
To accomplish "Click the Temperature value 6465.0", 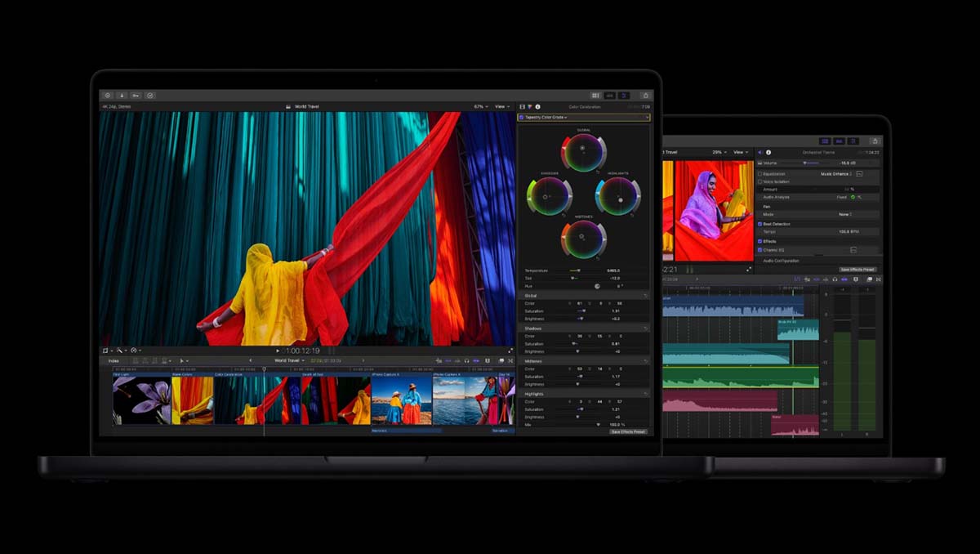I will pyautogui.click(x=614, y=270).
